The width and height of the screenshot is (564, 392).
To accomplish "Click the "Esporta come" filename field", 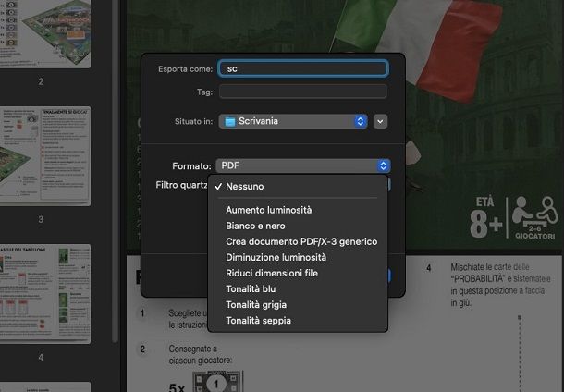I will point(302,68).
